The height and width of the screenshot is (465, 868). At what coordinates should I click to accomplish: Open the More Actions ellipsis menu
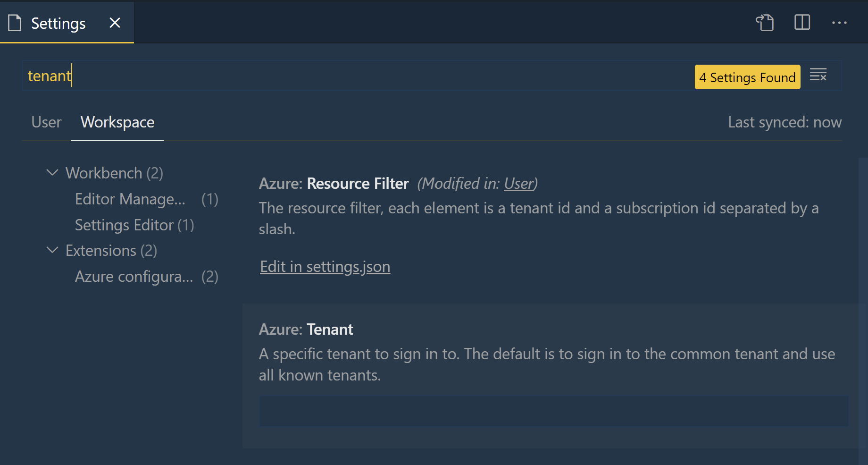click(x=840, y=22)
